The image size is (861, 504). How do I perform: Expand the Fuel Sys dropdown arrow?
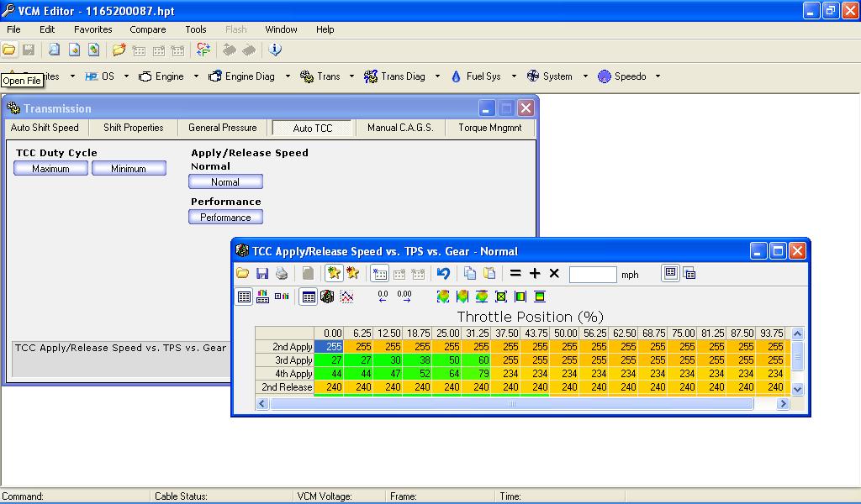click(x=514, y=76)
